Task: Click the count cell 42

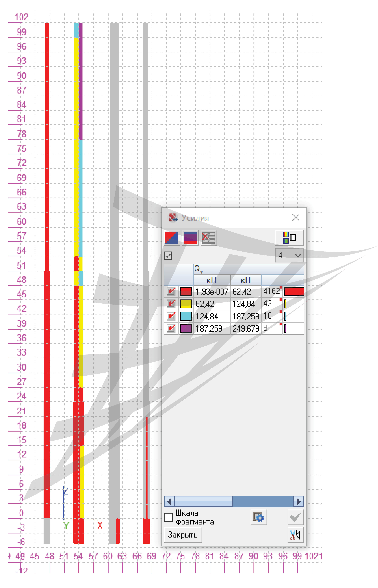Action: click(272, 304)
